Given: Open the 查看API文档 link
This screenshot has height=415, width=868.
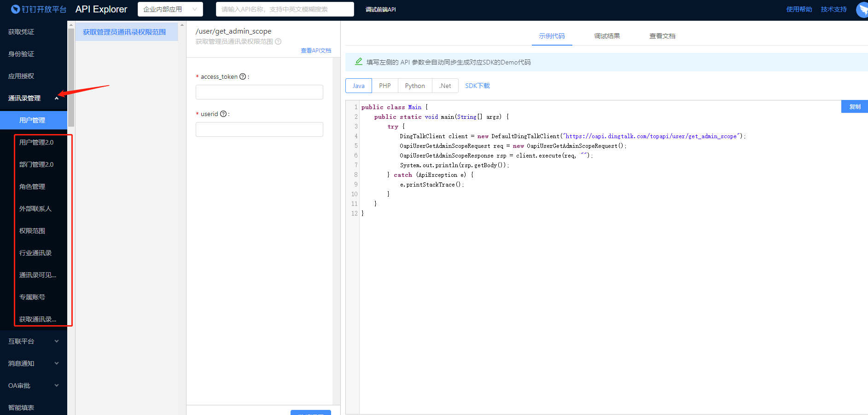Looking at the screenshot, I should 316,51.
